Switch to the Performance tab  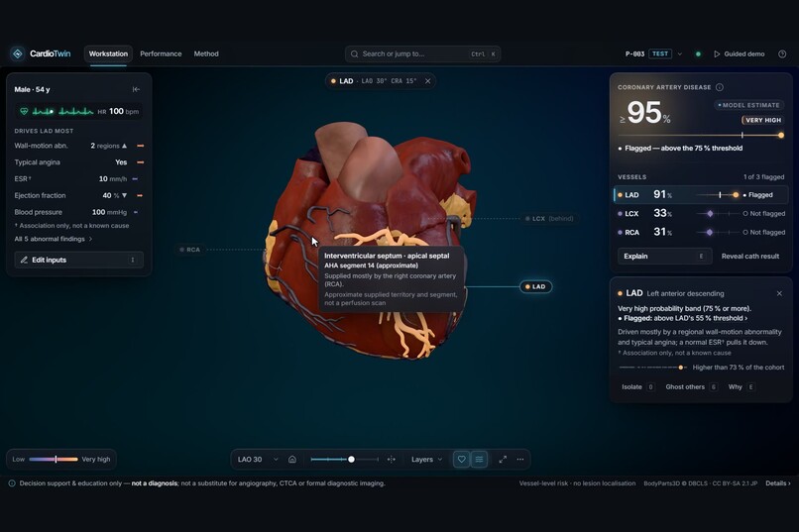161,53
